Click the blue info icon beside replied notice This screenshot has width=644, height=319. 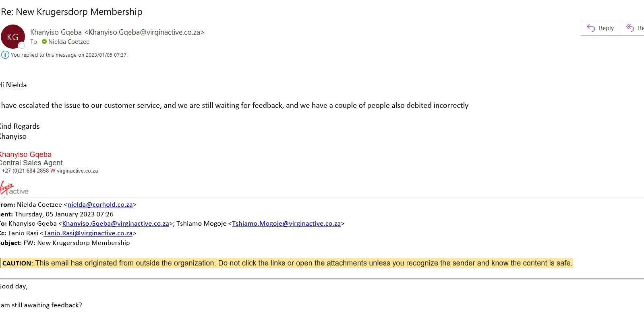(x=5, y=55)
